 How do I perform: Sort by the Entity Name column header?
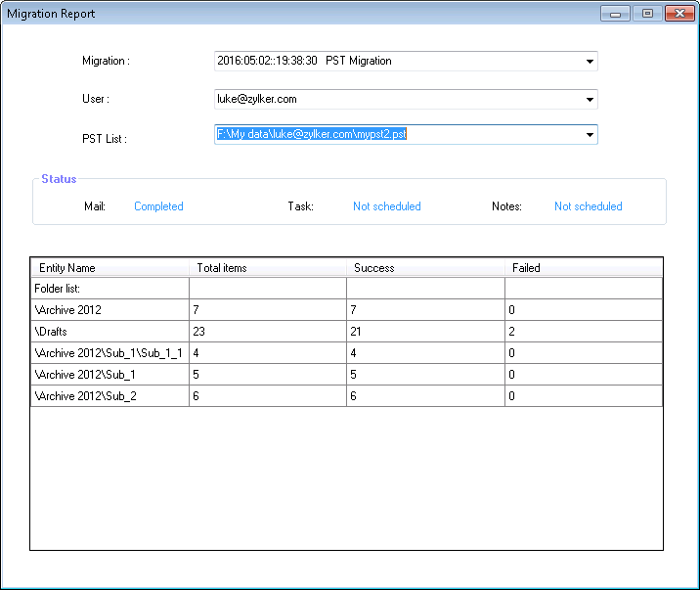point(109,267)
